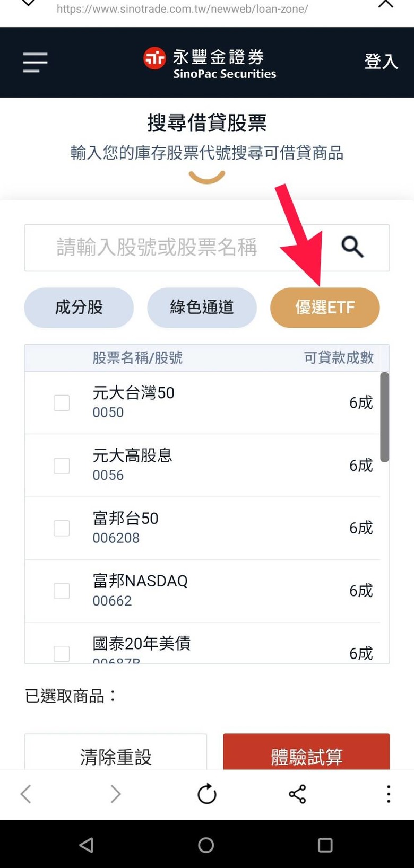Click the SinoPac Securities logo
Image resolution: width=414 pixels, height=868 pixels.
click(210, 63)
